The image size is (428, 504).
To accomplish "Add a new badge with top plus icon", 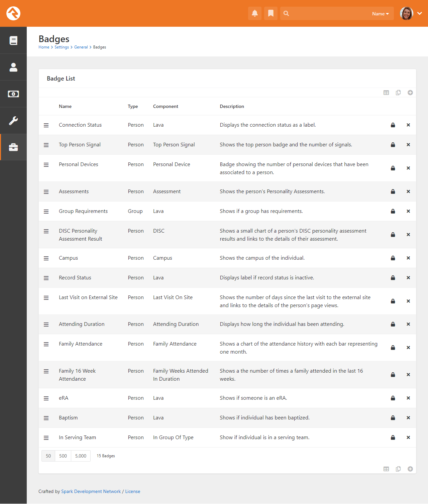I will (410, 93).
